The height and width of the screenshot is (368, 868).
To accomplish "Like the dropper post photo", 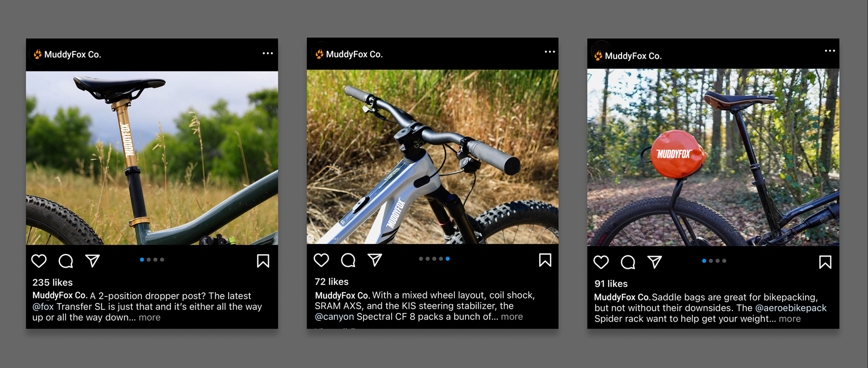I will pyautogui.click(x=39, y=261).
